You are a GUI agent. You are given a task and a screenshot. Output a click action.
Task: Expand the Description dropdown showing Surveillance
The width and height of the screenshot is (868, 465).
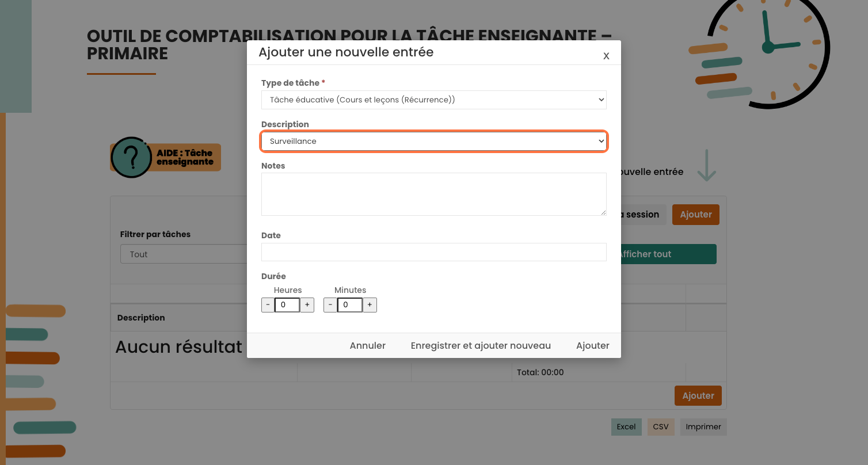pyautogui.click(x=433, y=141)
